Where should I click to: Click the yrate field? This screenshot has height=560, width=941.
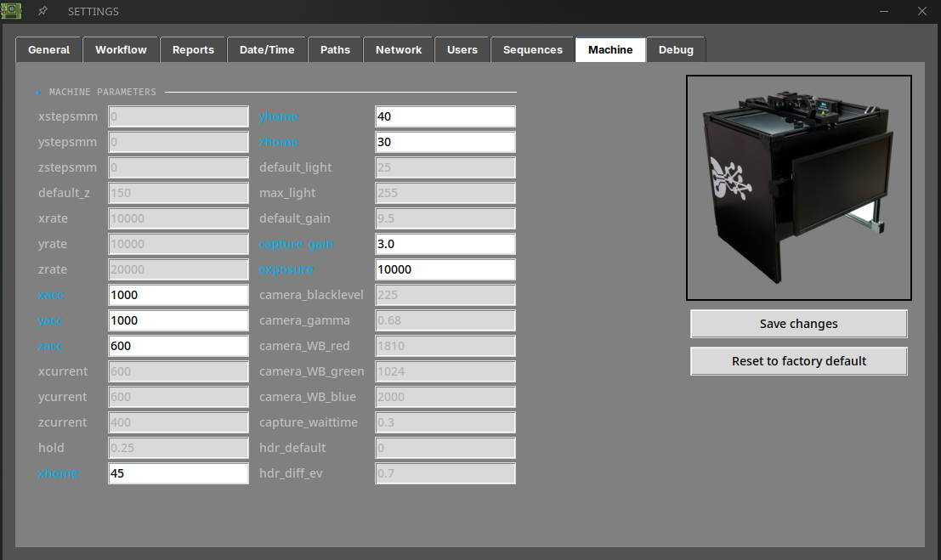[179, 244]
